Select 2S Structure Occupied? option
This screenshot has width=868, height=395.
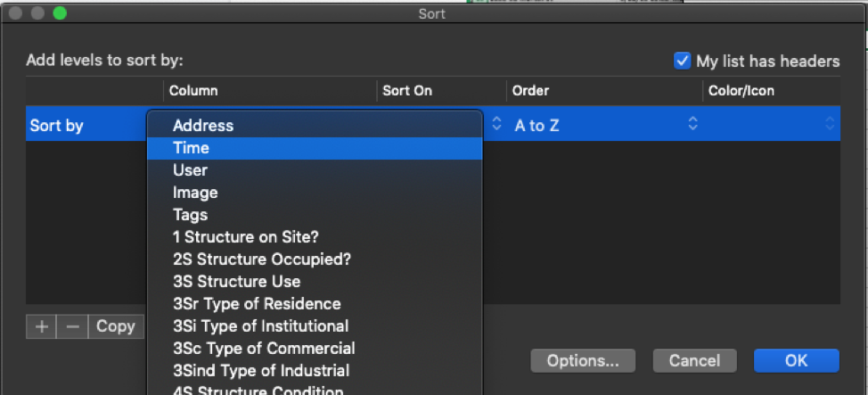point(262,259)
